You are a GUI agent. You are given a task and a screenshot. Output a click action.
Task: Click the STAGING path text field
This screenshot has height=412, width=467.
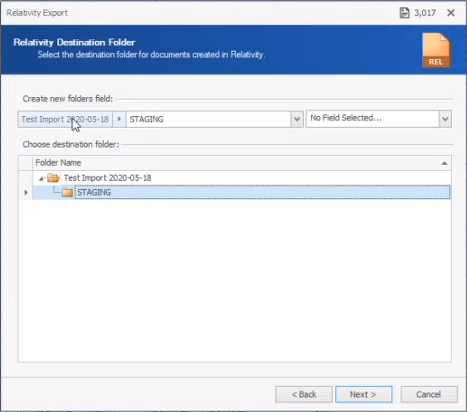click(x=208, y=119)
